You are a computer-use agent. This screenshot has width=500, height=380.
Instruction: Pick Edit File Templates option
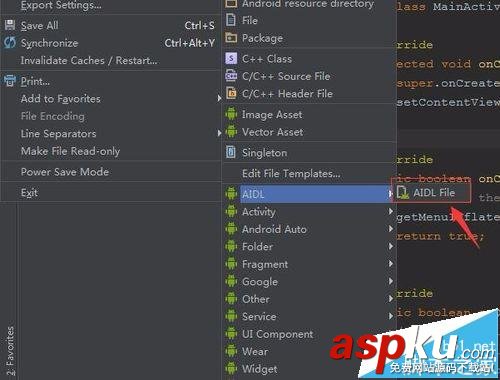[309, 173]
